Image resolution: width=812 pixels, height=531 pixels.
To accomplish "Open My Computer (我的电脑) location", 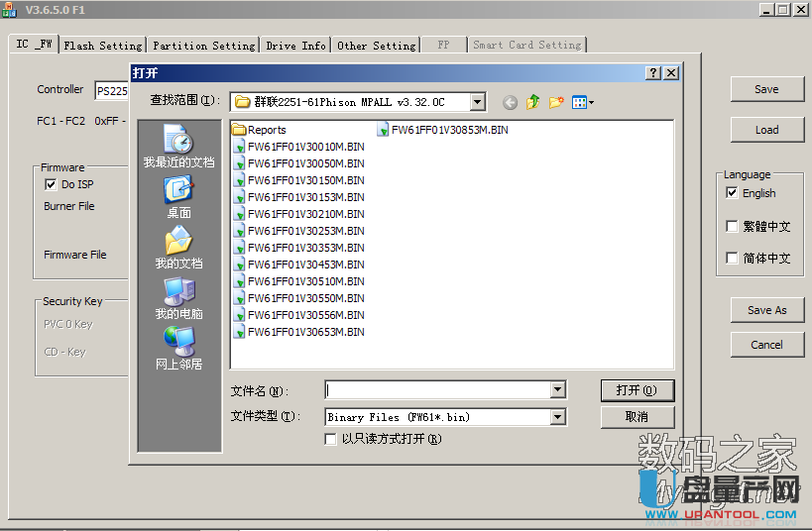I will click(178, 298).
